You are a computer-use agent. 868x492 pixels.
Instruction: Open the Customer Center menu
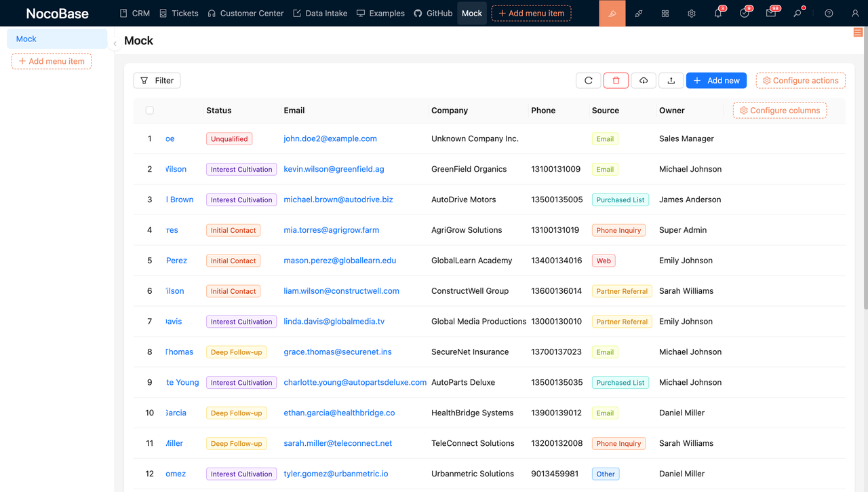tap(245, 13)
